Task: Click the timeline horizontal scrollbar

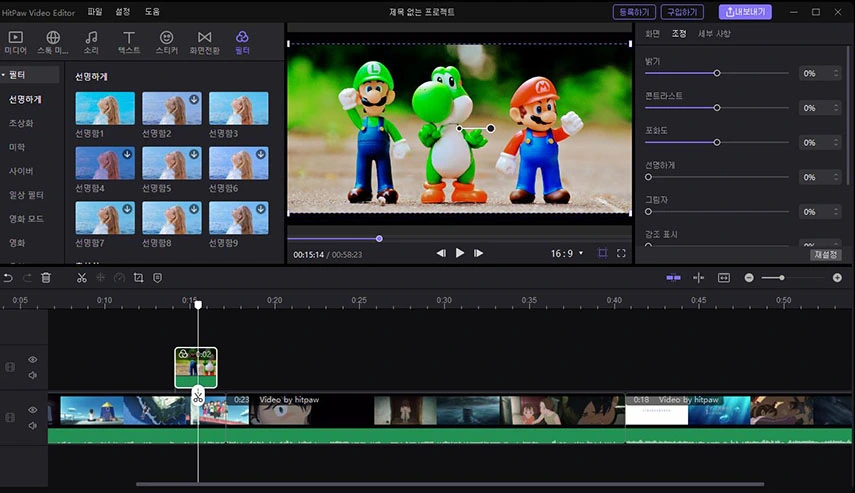Action: click(450, 484)
